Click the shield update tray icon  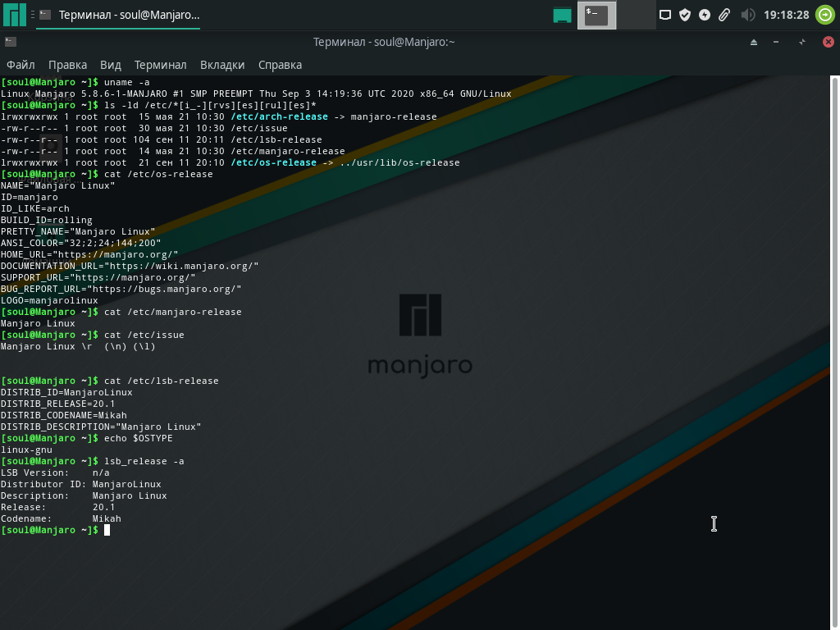tap(685, 15)
